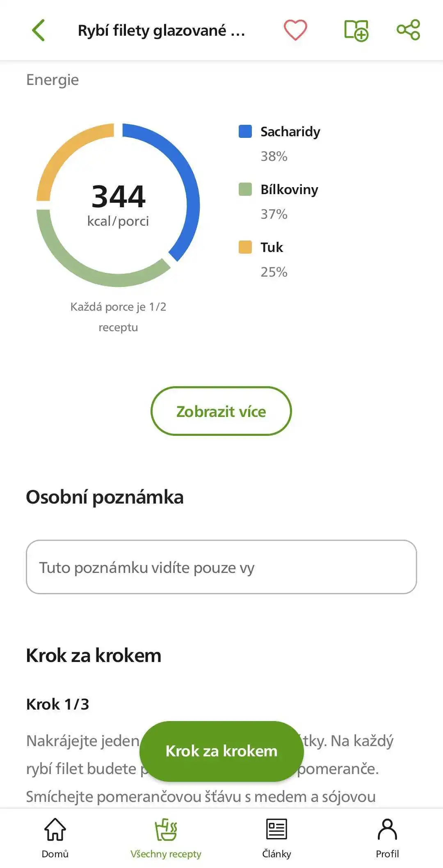This screenshot has width=443, height=868.
Task: Share the recipe via share icon
Action: coord(409,30)
